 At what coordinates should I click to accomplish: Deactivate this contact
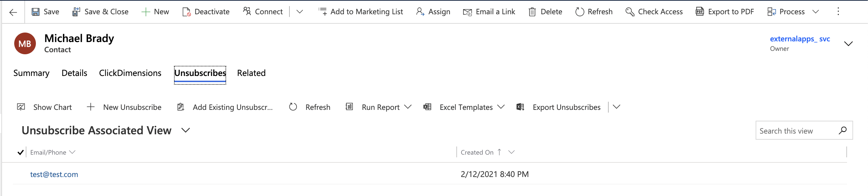click(206, 12)
